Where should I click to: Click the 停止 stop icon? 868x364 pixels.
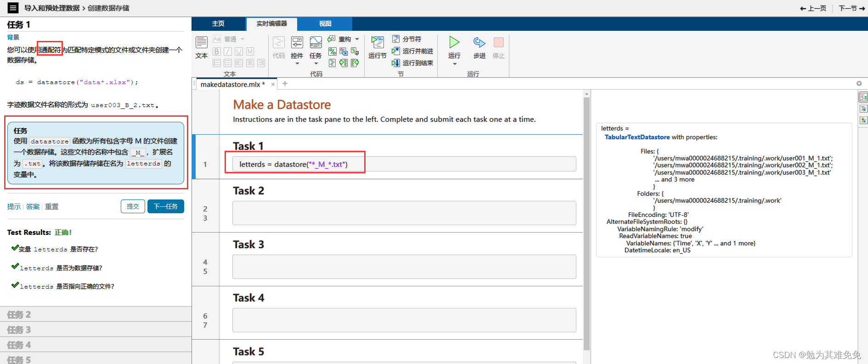499,42
